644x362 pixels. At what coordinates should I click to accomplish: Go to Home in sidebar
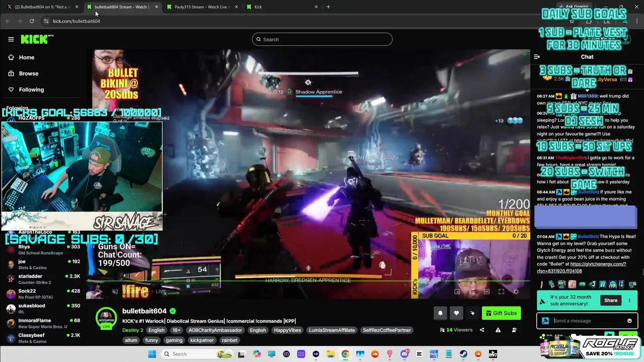pos(27,57)
